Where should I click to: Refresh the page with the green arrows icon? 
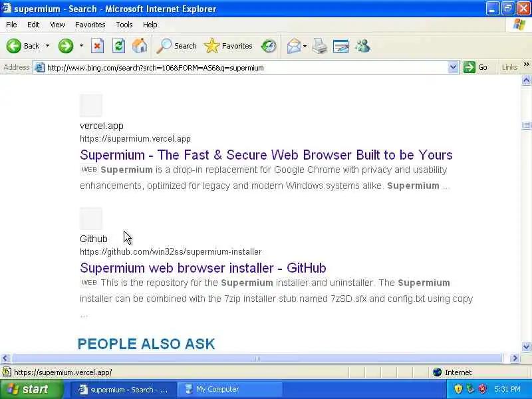(x=119, y=46)
